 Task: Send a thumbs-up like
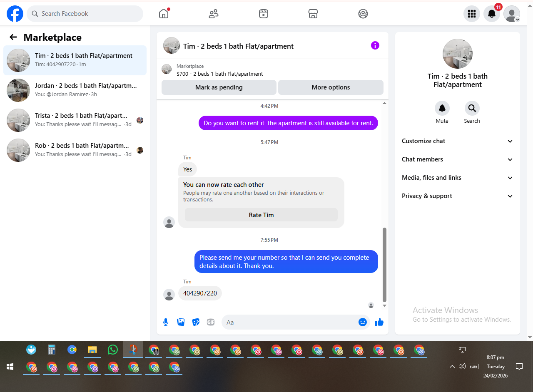point(379,322)
